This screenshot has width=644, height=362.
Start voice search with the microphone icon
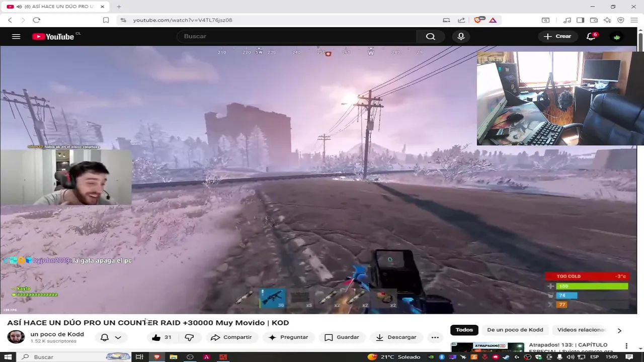(461, 36)
